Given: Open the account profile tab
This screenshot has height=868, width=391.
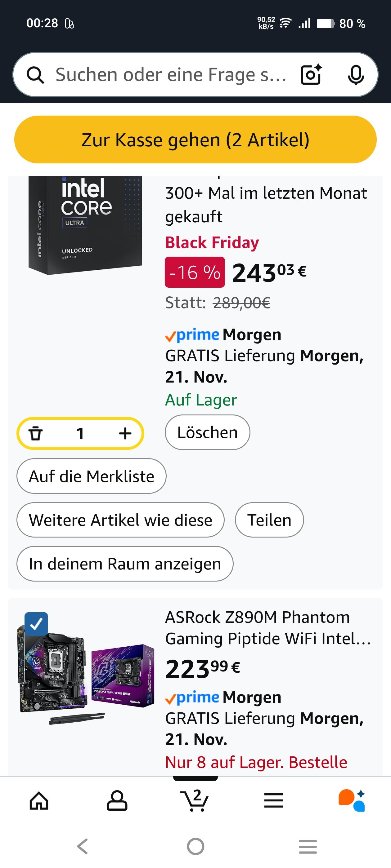Looking at the screenshot, I should tap(117, 800).
